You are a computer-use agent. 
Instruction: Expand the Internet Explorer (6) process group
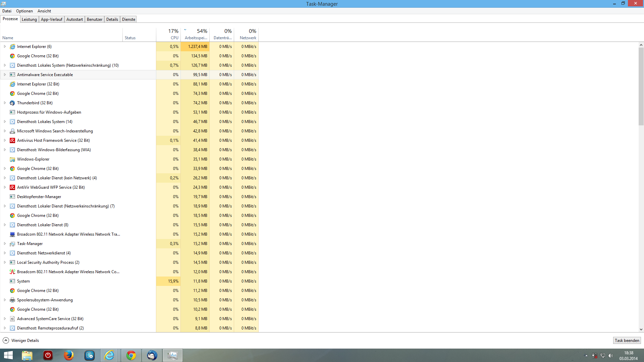pos(5,47)
